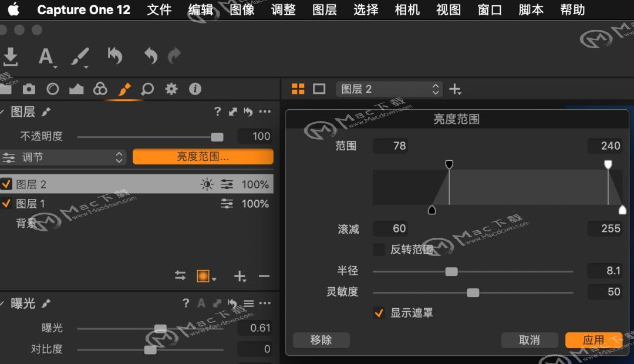634x364 pixels.
Task: Uncheck the 显示遮罩 show mask checkbox
Action: click(x=379, y=313)
